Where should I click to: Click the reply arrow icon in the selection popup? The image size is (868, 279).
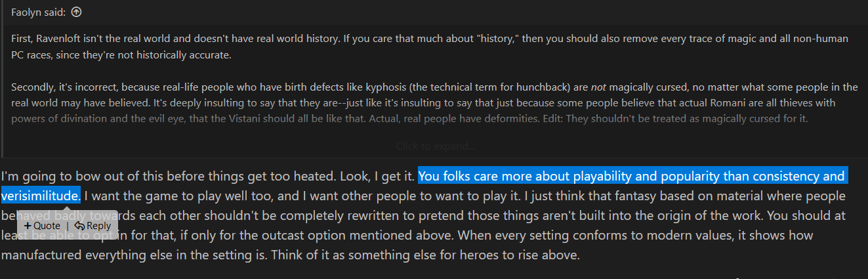pos(79,226)
